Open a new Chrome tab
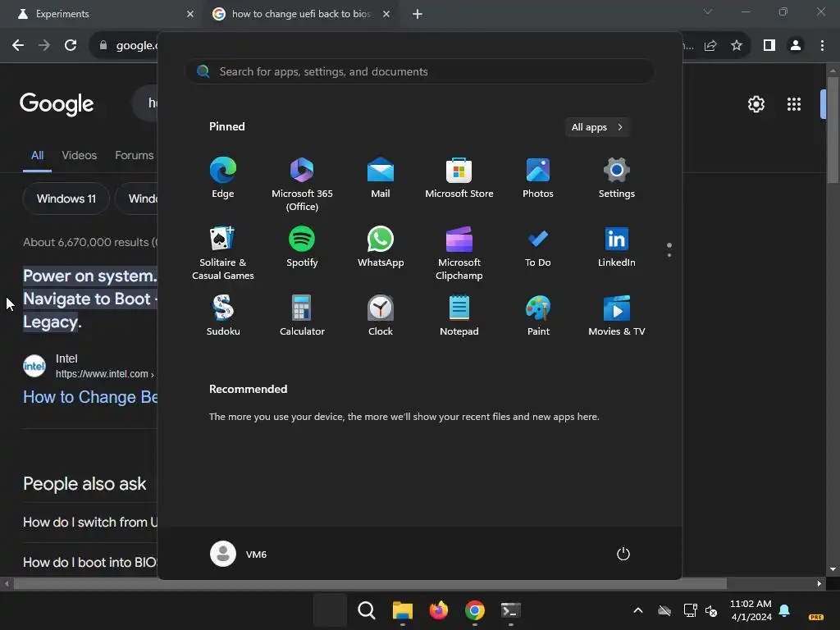This screenshot has height=630, width=840. tap(418, 14)
